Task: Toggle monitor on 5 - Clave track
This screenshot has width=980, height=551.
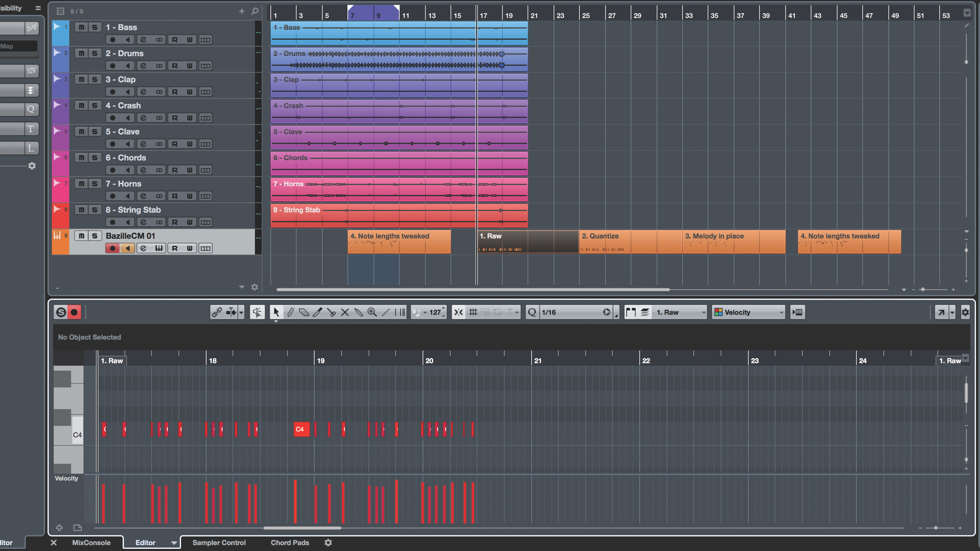Action: pyautogui.click(x=128, y=144)
